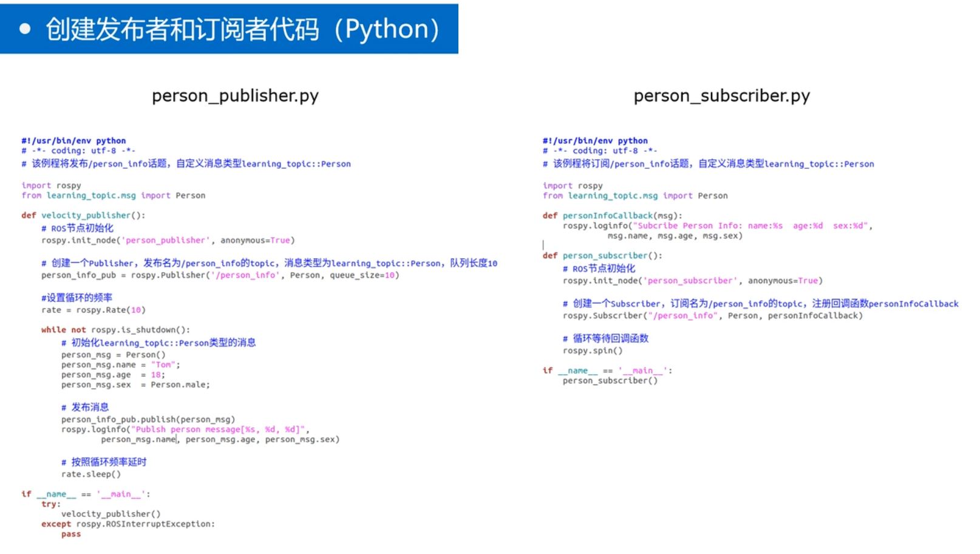Click the publisher's '# ROS节点初始化' comment
This screenshot has width=980, height=554.
pyautogui.click(x=77, y=228)
